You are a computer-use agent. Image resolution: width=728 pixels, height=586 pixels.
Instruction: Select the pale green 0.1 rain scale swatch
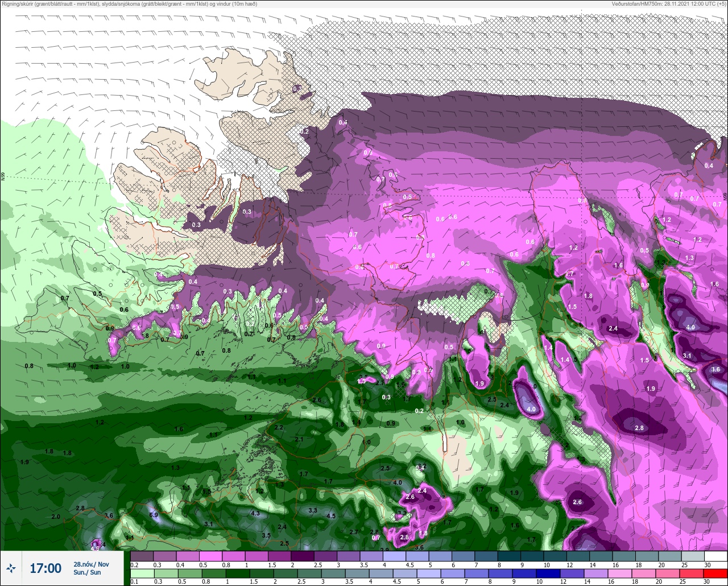[x=142, y=572]
